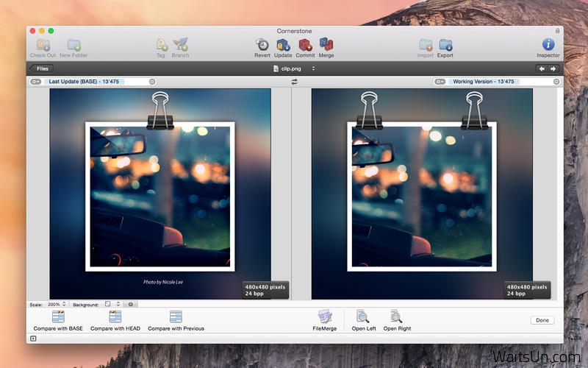588x368 pixels.
Task: Click the Update toolbar icon
Action: pos(283,45)
